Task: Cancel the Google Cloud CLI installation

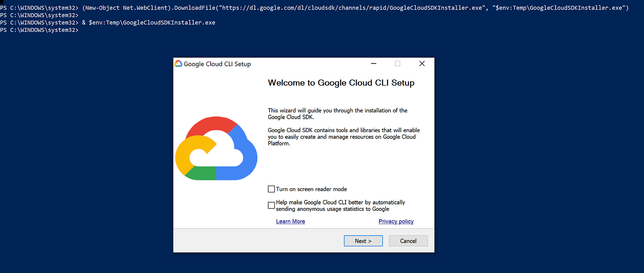Action: [x=408, y=240]
